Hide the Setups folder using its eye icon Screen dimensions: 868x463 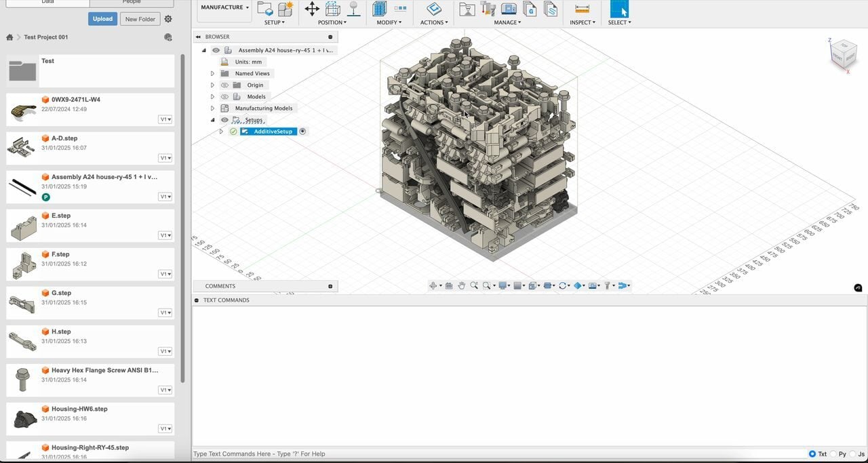[224, 120]
